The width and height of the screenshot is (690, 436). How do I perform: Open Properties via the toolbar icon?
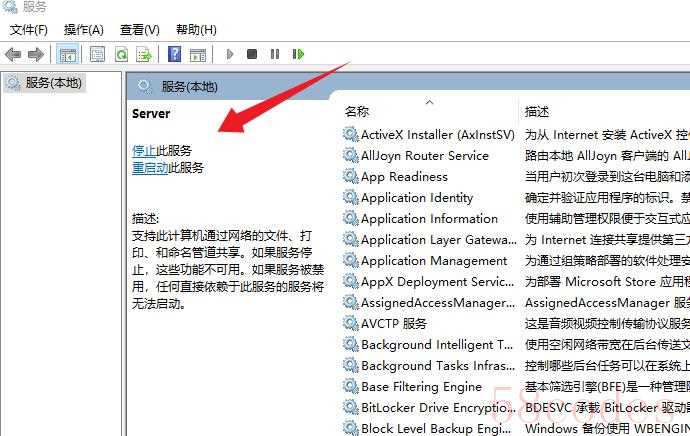[97, 54]
